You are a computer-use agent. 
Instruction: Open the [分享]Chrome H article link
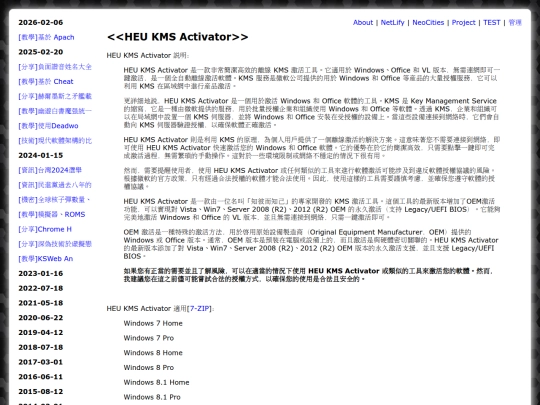click(x=45, y=229)
